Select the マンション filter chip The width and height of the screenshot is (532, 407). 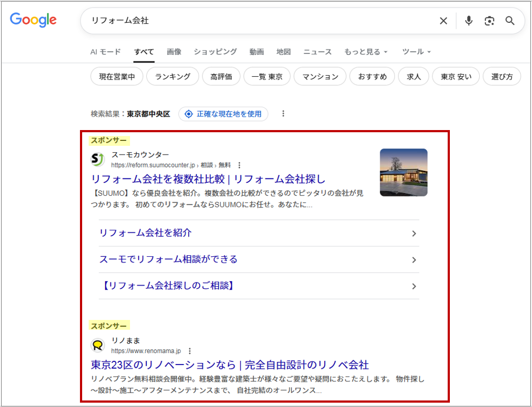click(x=320, y=76)
